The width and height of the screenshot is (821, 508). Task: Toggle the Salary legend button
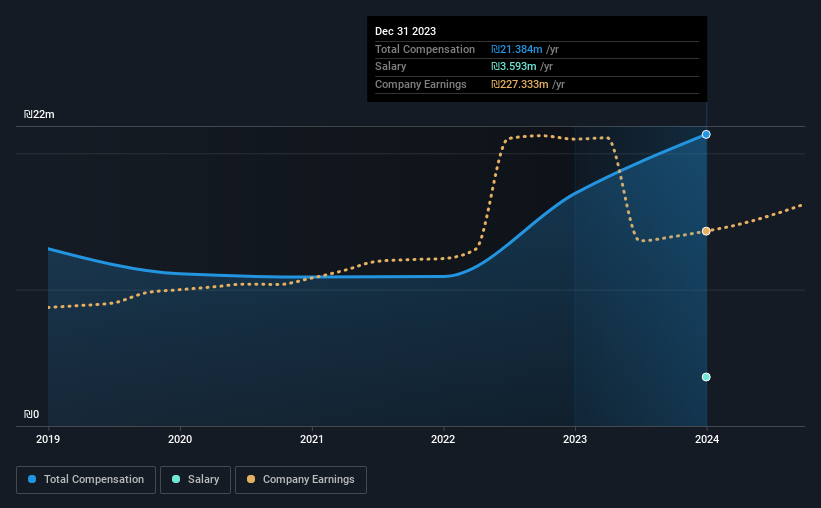coord(195,480)
